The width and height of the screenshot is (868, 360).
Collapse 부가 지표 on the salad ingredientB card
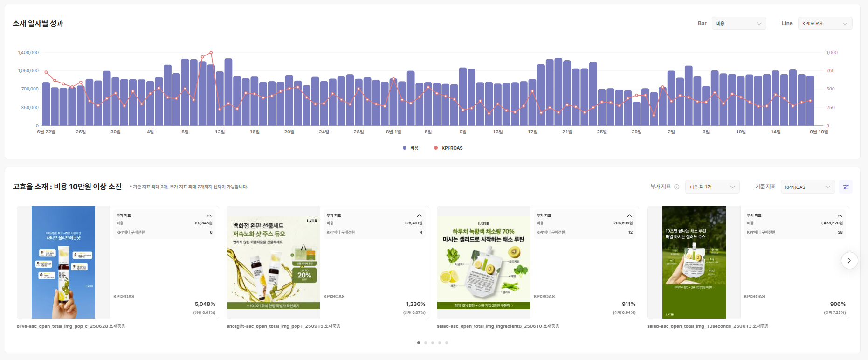[x=629, y=215]
